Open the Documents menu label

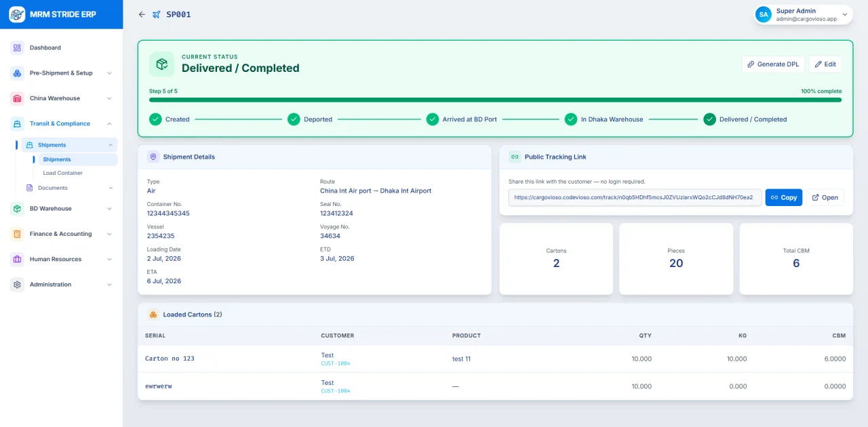[x=53, y=188]
